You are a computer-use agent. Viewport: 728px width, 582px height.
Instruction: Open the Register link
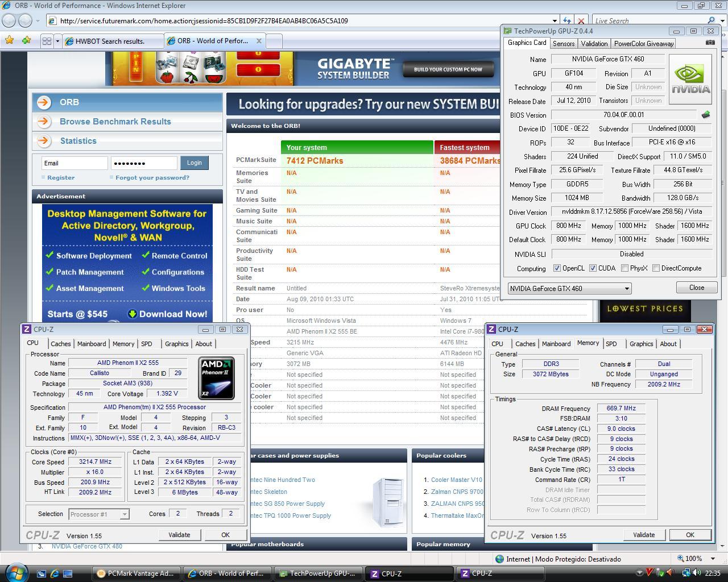pyautogui.click(x=61, y=177)
